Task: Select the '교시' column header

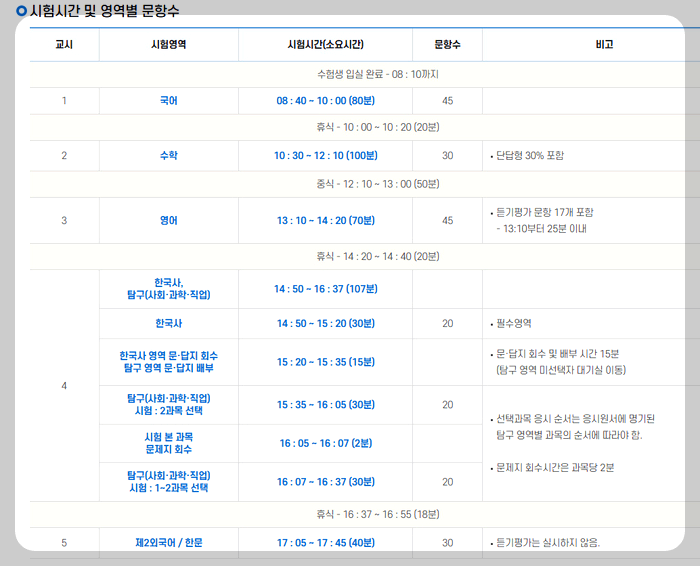Action: click(64, 45)
